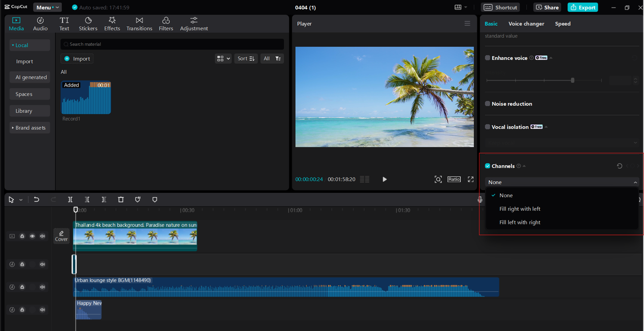Uncheck the Channels checkbox
The image size is (644, 331).
tap(488, 166)
